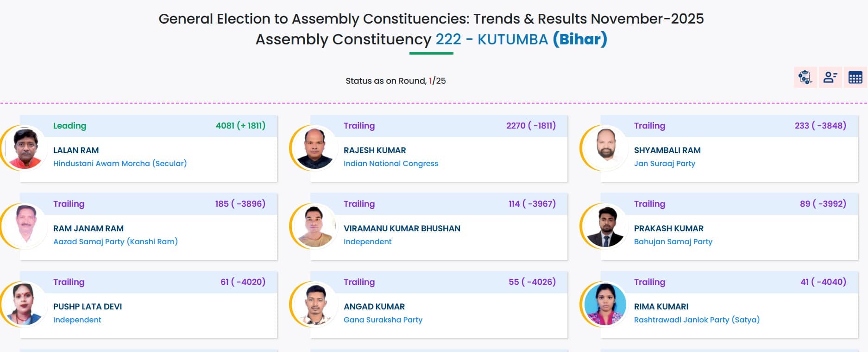The image size is (868, 352).
Task: Click the Leading status with 4081 votes
Action: 69,126
